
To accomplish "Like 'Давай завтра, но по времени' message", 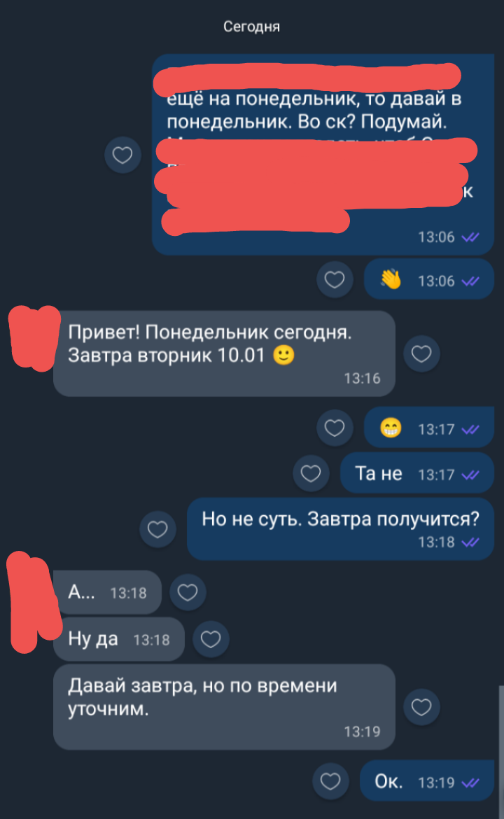I will click(421, 707).
